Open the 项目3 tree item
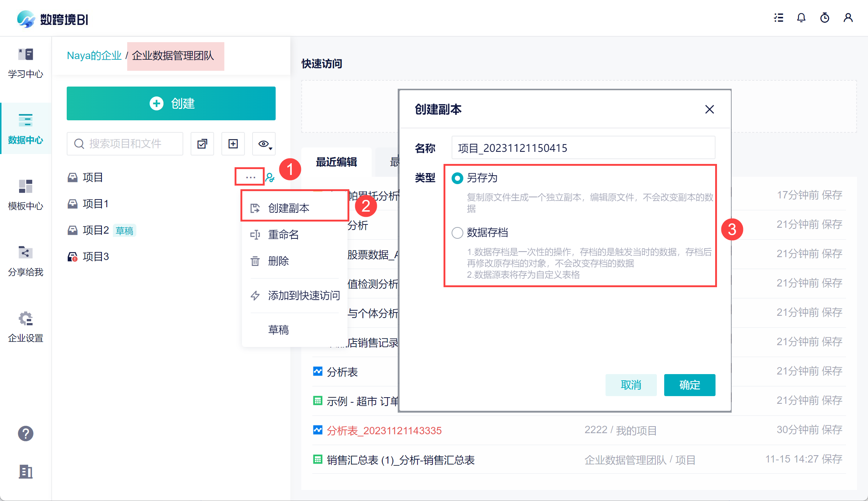This screenshot has width=868, height=501. pos(96,256)
